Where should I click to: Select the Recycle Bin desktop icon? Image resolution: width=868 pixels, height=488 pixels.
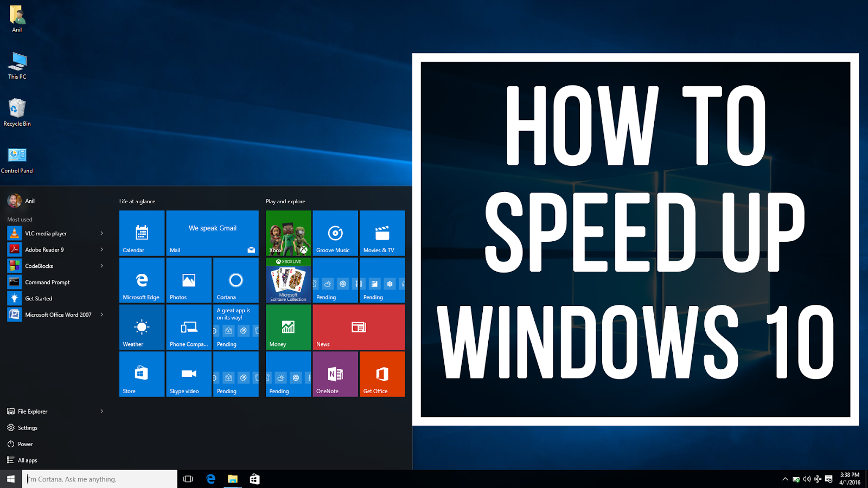tap(17, 113)
